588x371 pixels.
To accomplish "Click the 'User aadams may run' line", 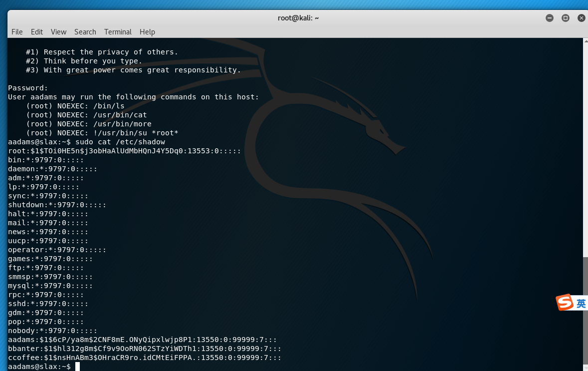I will pos(134,97).
